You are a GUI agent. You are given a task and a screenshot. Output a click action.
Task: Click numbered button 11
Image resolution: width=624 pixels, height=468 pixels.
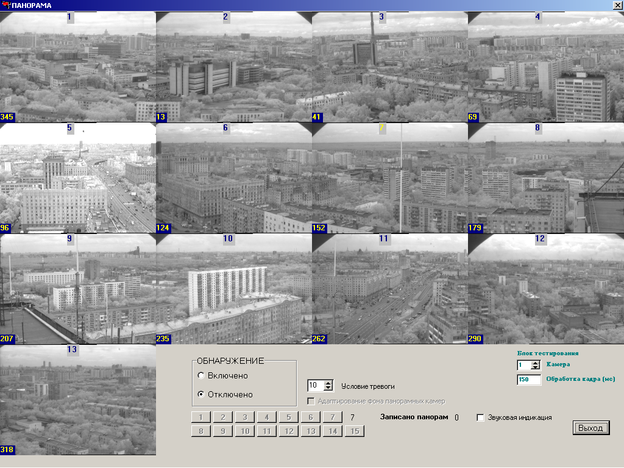(267, 431)
